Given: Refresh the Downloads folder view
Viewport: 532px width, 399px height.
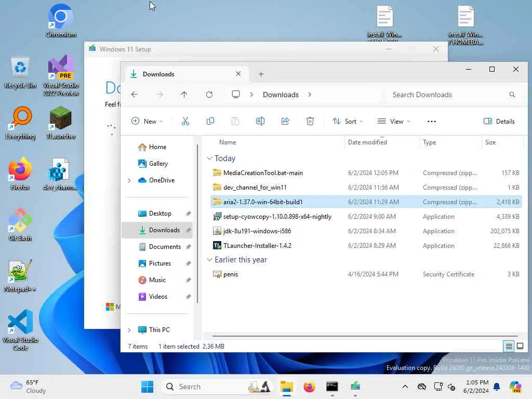Looking at the screenshot, I should (209, 95).
